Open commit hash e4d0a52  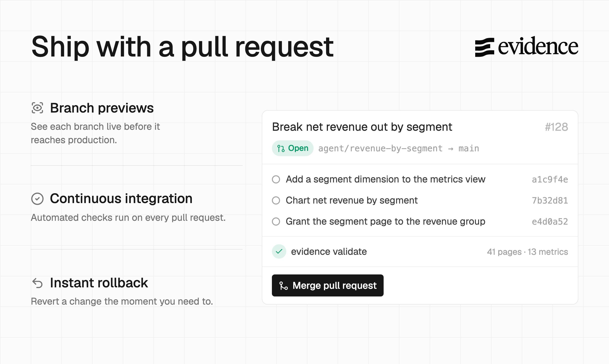[550, 222]
